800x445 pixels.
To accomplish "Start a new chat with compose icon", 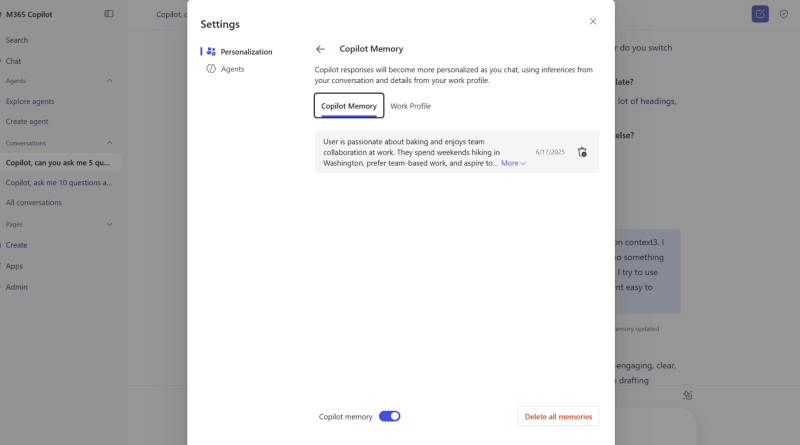I will (760, 14).
